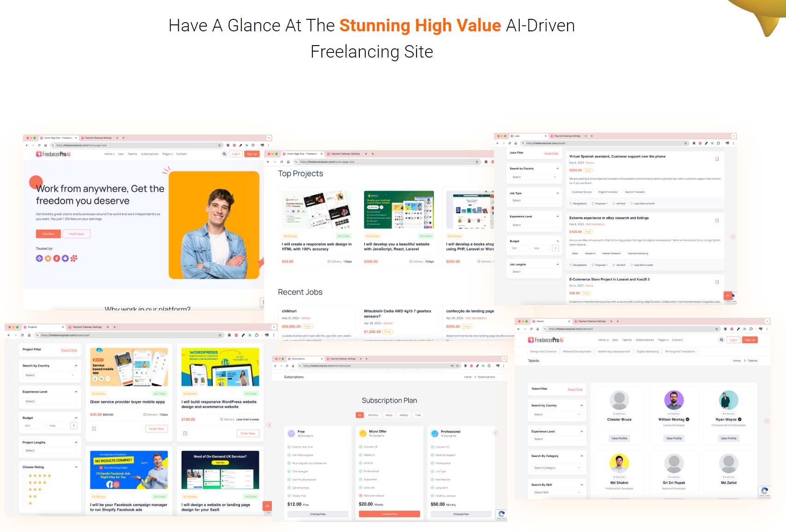The image size is (786, 532).
Task: Check the one-star rating filter
Action: tap(25, 503)
